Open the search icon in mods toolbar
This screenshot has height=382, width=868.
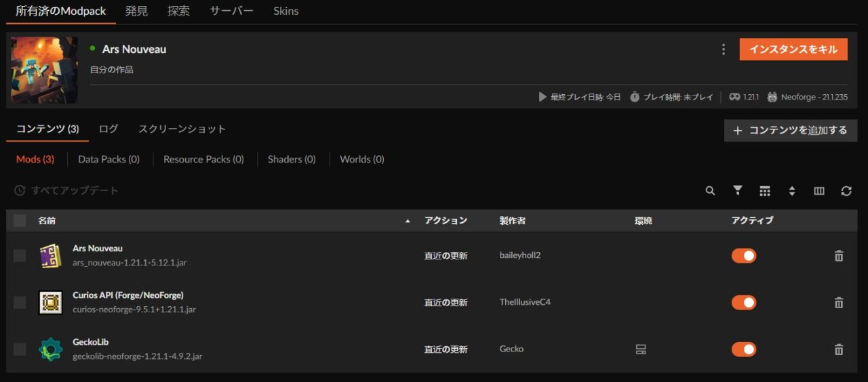[710, 191]
